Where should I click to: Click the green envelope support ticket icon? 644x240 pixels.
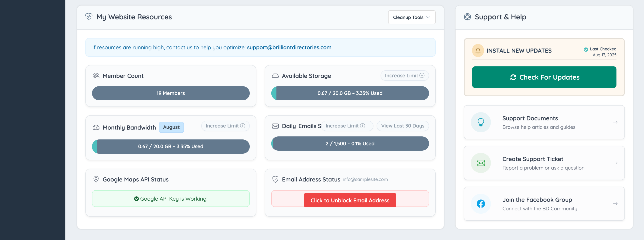481,163
